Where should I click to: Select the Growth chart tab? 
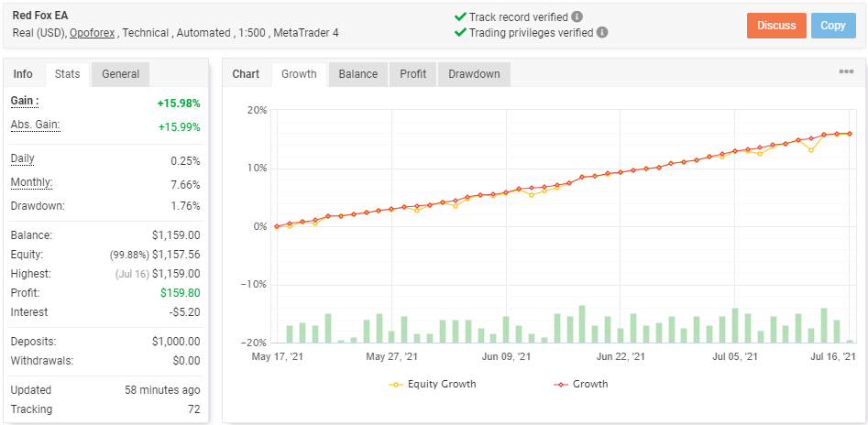(299, 74)
